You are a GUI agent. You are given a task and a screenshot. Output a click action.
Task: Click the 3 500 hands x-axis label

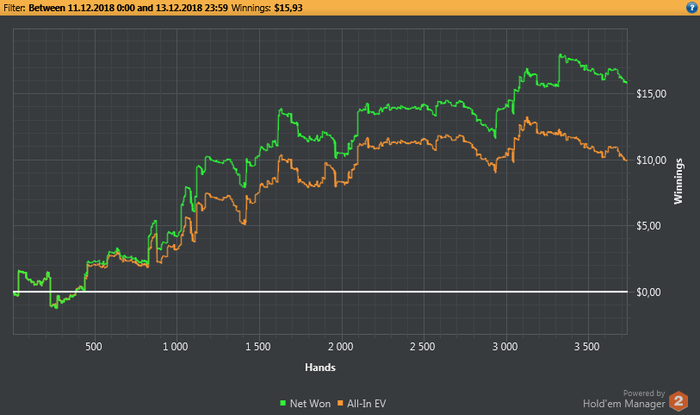pyautogui.click(x=587, y=347)
